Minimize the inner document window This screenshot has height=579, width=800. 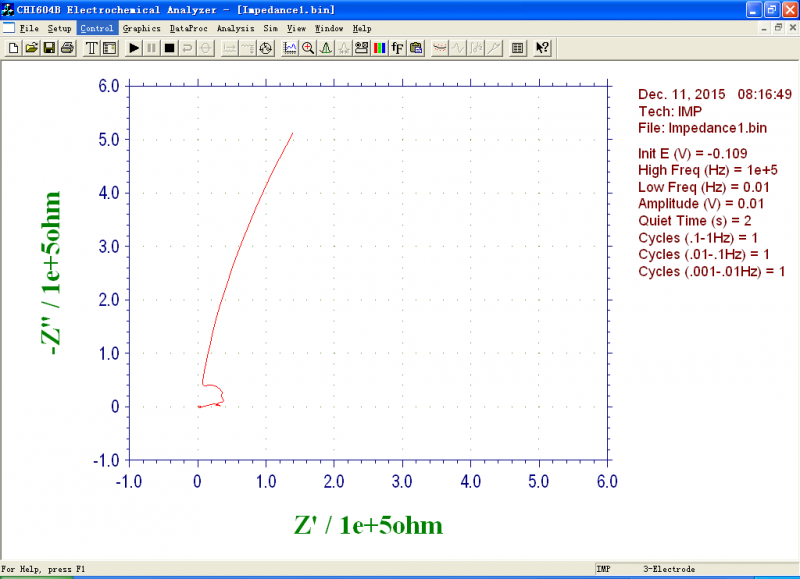coord(764,28)
